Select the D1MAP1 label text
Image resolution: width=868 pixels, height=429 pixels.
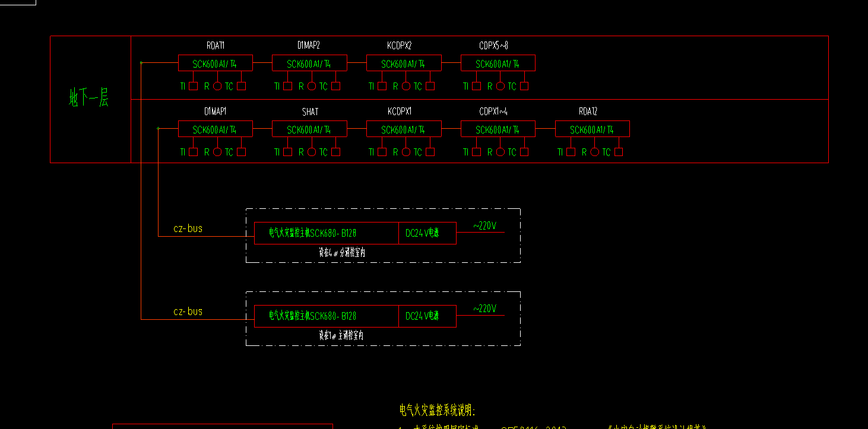point(215,112)
